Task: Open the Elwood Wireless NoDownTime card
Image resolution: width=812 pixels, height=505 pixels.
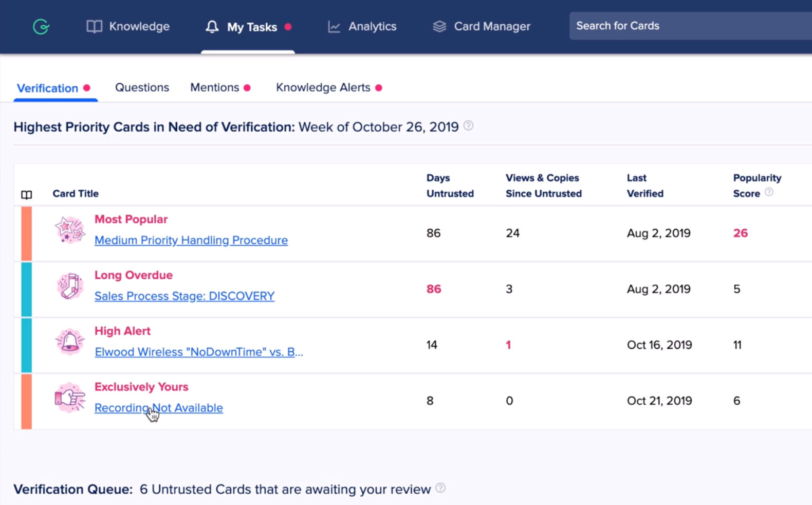Action: [198, 352]
